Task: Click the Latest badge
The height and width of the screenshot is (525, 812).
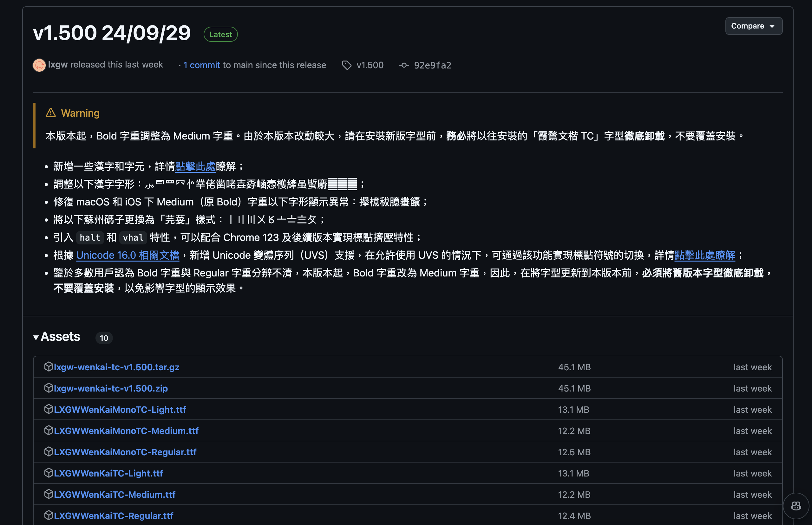Action: [220, 34]
